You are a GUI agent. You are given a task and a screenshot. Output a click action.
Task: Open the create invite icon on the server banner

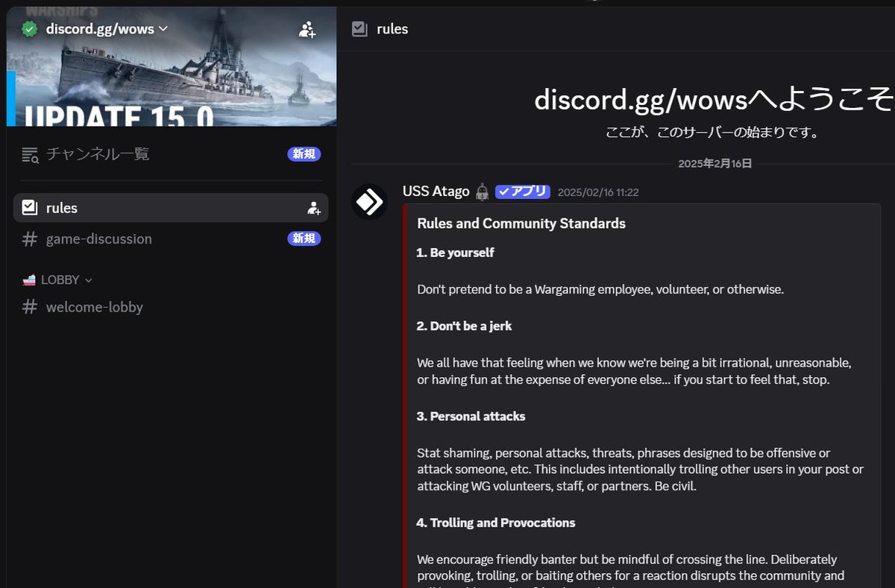pos(307,30)
